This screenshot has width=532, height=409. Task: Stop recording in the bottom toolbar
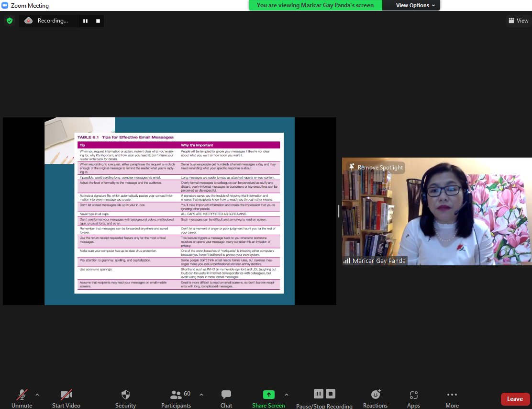coord(331,394)
